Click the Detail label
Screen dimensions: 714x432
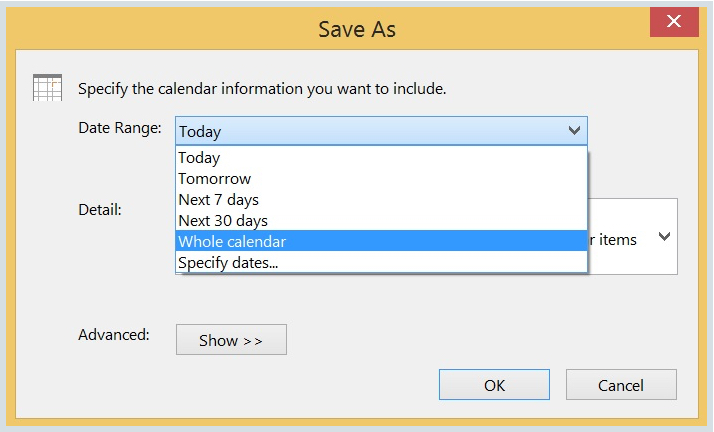[x=100, y=210]
